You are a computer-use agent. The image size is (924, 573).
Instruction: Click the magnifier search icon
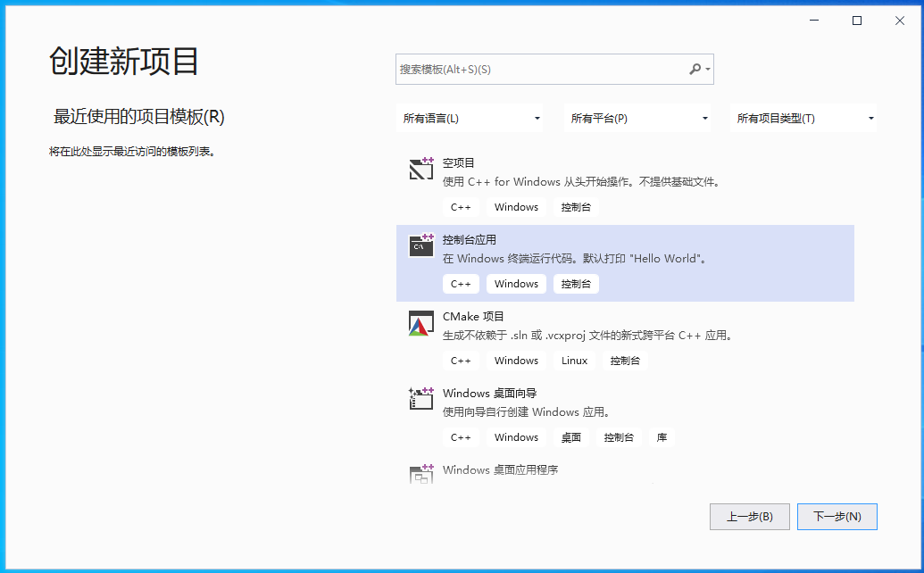[x=695, y=70]
